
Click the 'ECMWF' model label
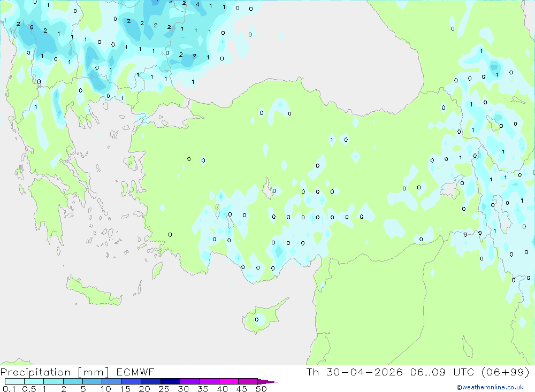point(135,372)
